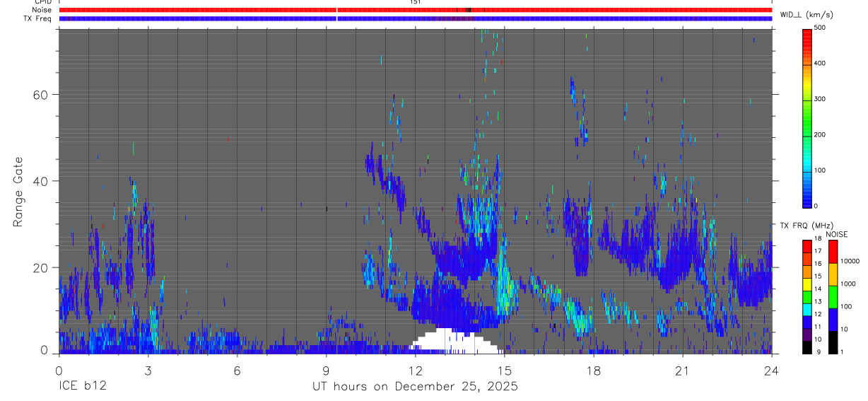Click the 18 hour label on the UT axis
Screen dimensions: 868x401
(x=593, y=370)
